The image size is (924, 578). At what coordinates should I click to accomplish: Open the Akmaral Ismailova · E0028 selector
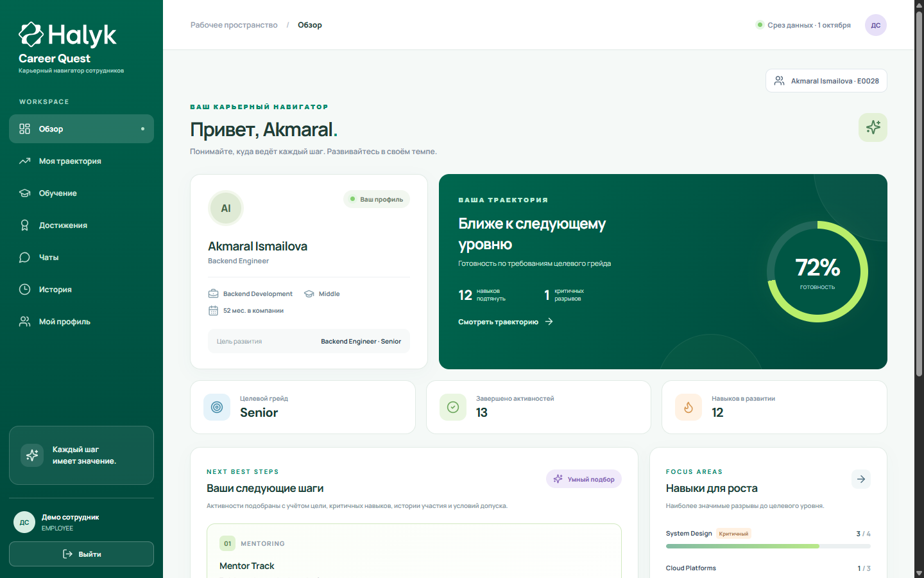point(826,80)
